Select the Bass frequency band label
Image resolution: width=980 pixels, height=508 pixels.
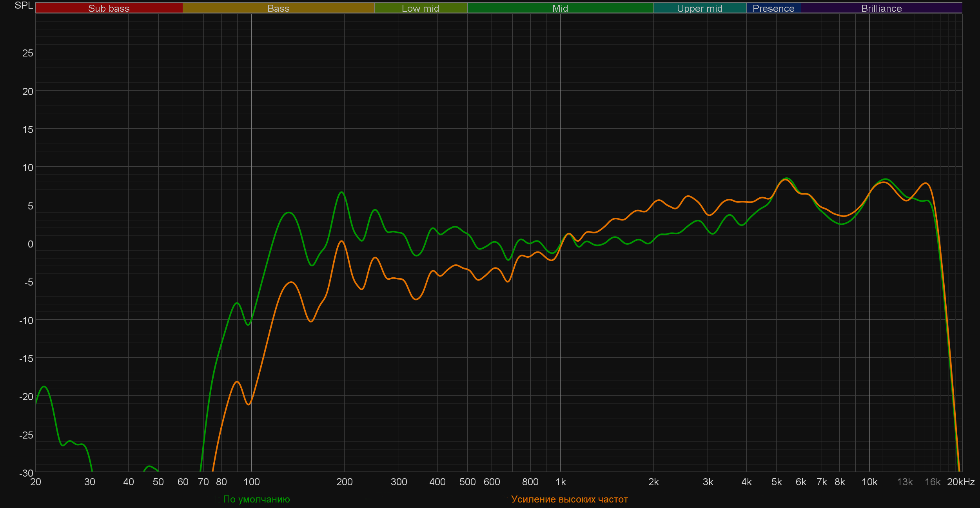278,8
